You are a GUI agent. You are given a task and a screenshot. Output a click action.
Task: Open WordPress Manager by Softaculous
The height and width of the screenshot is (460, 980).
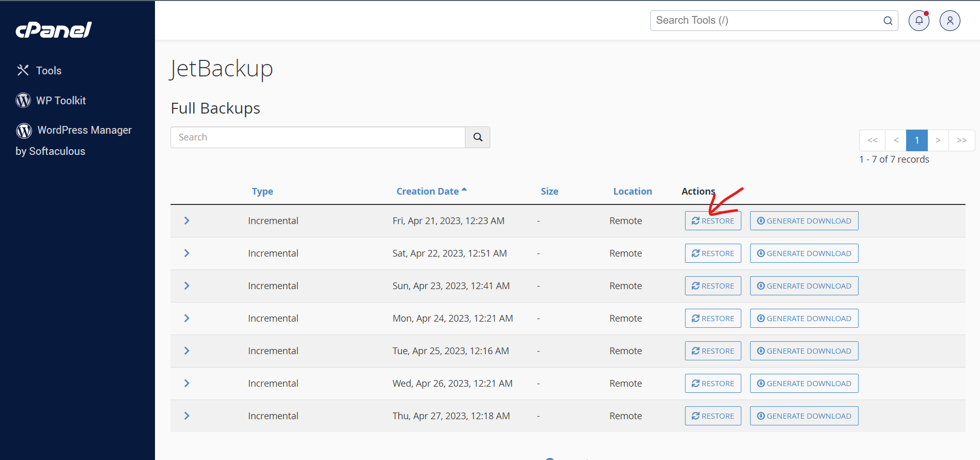[x=73, y=140]
